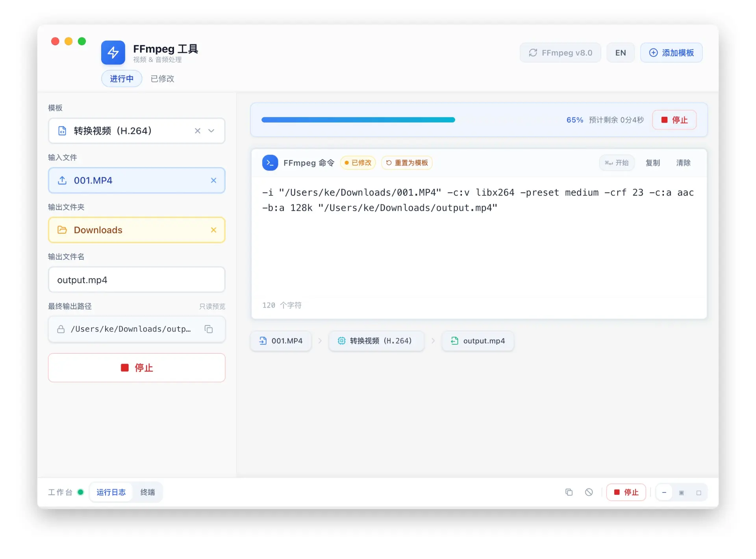Screen dimensions: 756x559
Task: Reset the command with 重置为模板
Action: (x=407, y=163)
